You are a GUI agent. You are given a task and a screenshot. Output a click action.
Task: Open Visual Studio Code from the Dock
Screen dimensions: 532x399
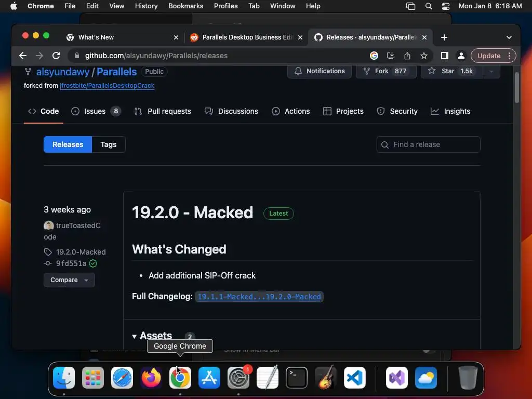pyautogui.click(x=355, y=378)
